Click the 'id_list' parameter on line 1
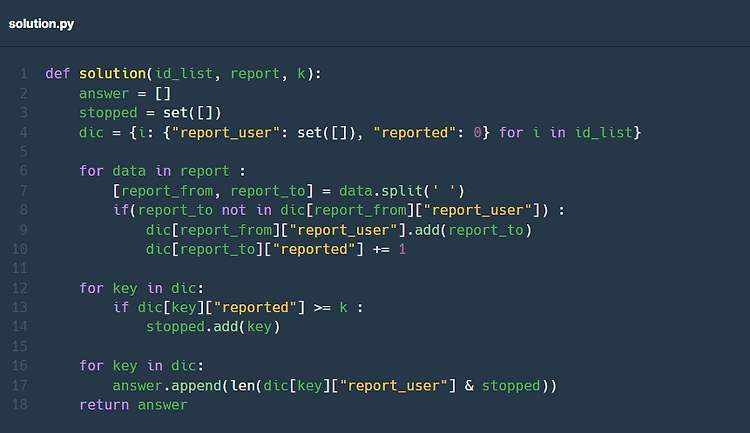The width and height of the screenshot is (750, 433). [184, 74]
